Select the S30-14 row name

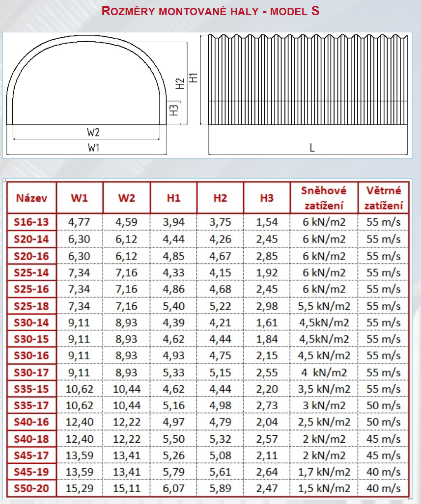click(31, 322)
